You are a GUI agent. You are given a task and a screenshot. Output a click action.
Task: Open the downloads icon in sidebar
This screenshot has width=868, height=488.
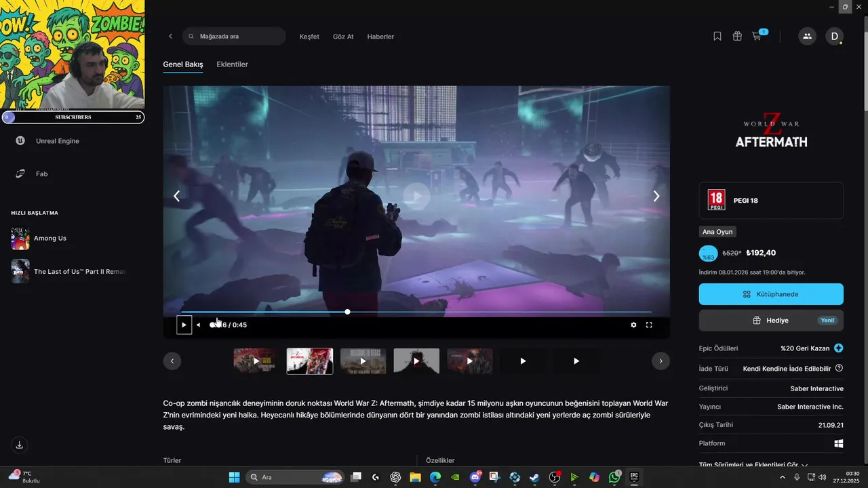tap(20, 445)
